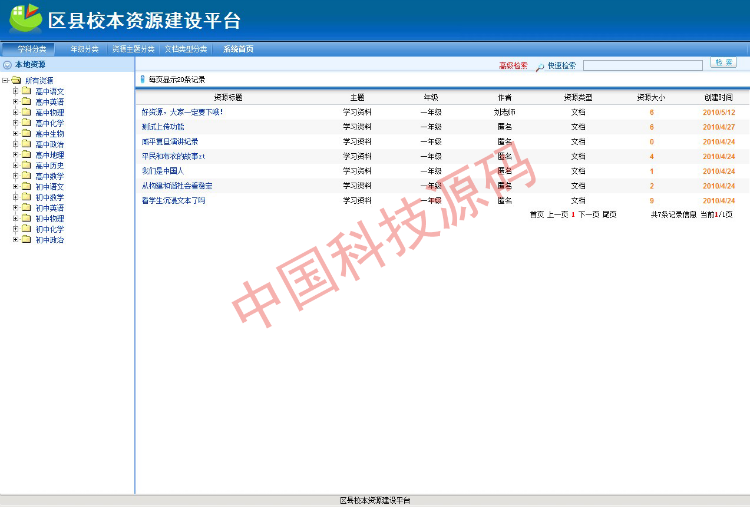
Task: Collapse the 本地资源 panel with its circle arrow icon
Action: 7,65
